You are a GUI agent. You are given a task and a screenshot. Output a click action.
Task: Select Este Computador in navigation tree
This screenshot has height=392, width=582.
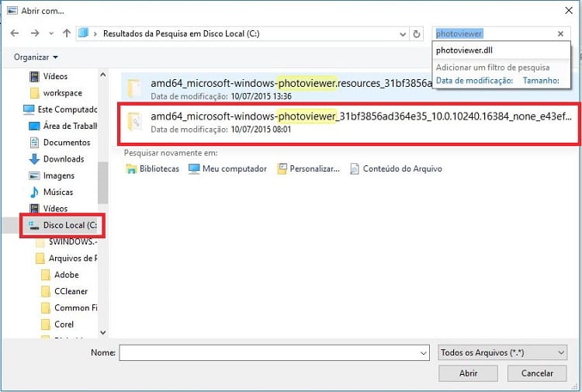pyautogui.click(x=60, y=109)
